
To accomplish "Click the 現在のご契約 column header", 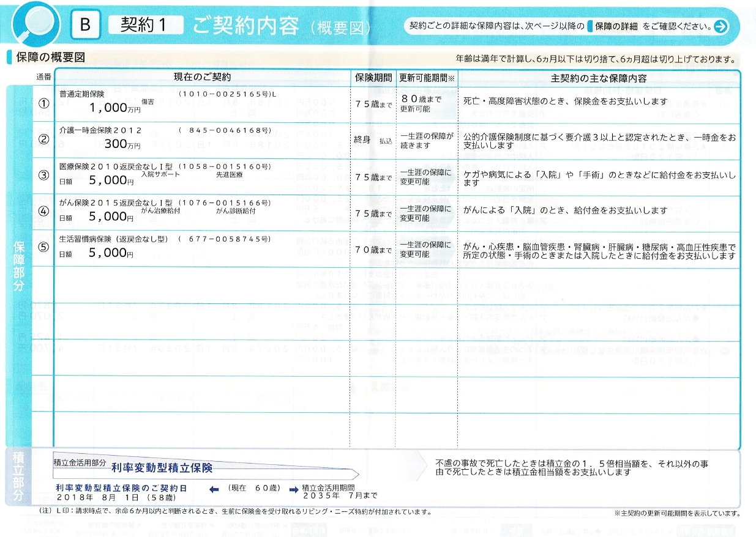I will pyautogui.click(x=202, y=78).
